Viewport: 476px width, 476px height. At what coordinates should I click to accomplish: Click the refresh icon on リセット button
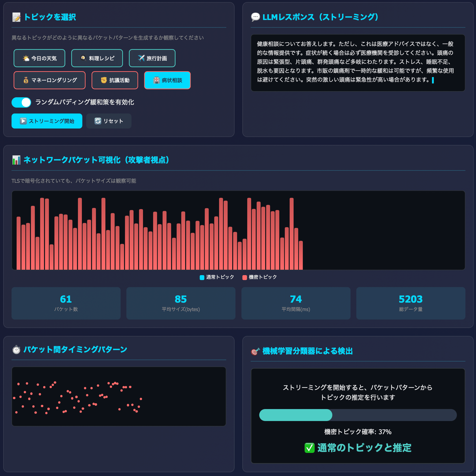(x=98, y=121)
